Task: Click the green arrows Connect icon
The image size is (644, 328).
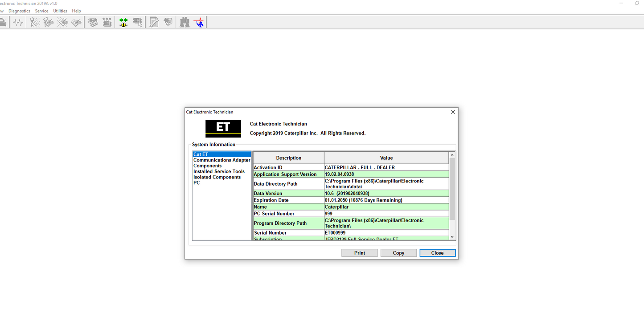Action: pyautogui.click(x=123, y=22)
